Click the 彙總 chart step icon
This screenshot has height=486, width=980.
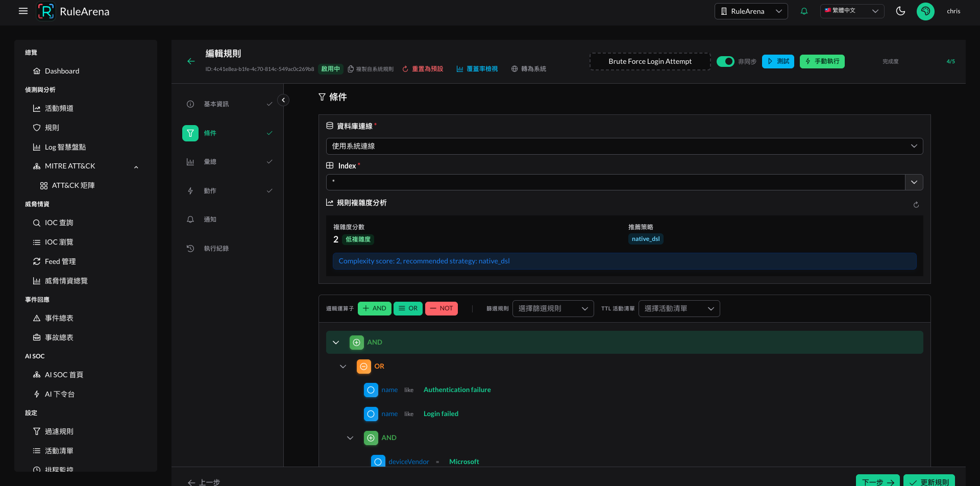[x=190, y=162]
